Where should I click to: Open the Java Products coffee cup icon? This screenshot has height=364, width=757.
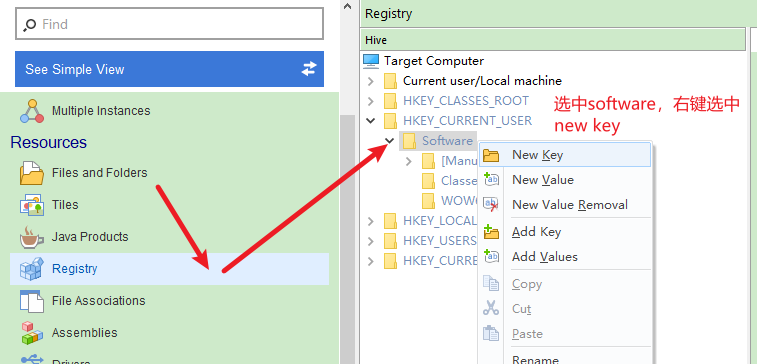point(32,237)
